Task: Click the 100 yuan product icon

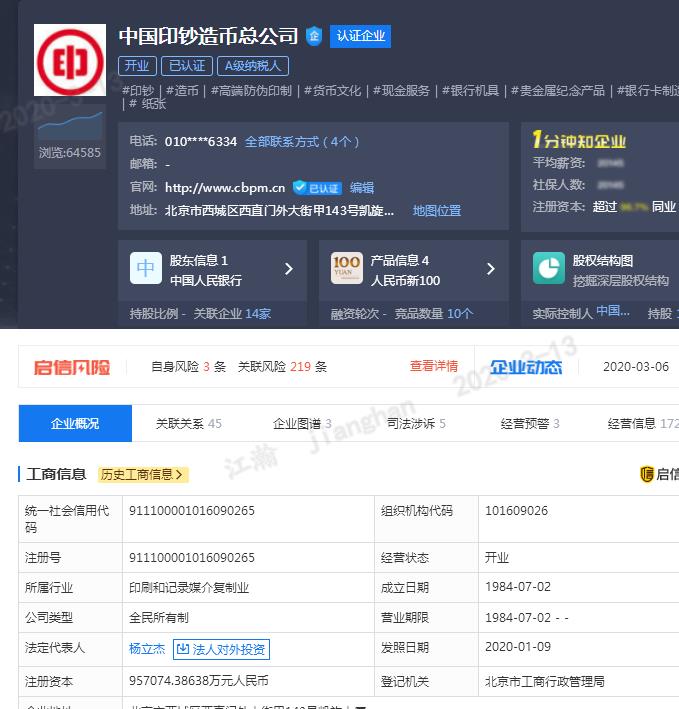Action: (x=346, y=268)
